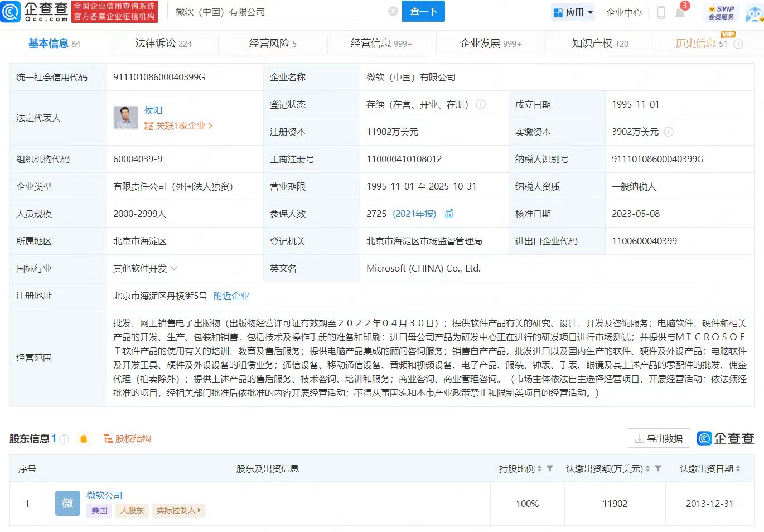Click the 美国 country tag
This screenshot has height=532, width=764.
click(99, 510)
